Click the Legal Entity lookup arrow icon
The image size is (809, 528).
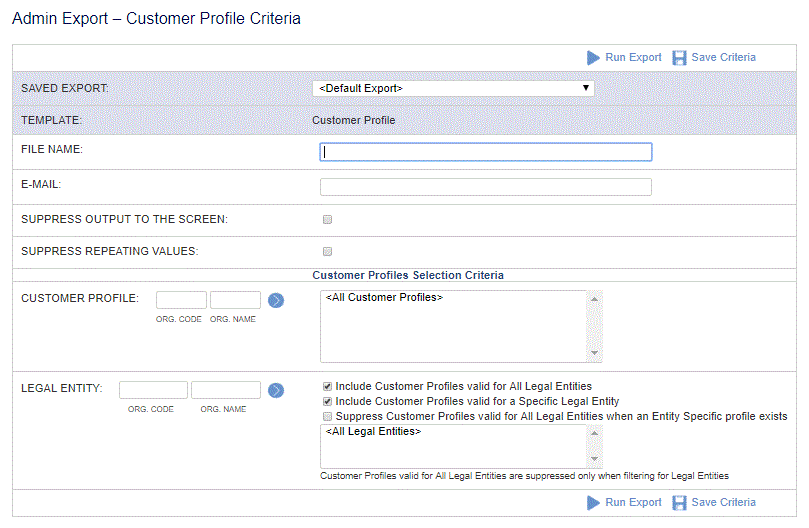276,390
